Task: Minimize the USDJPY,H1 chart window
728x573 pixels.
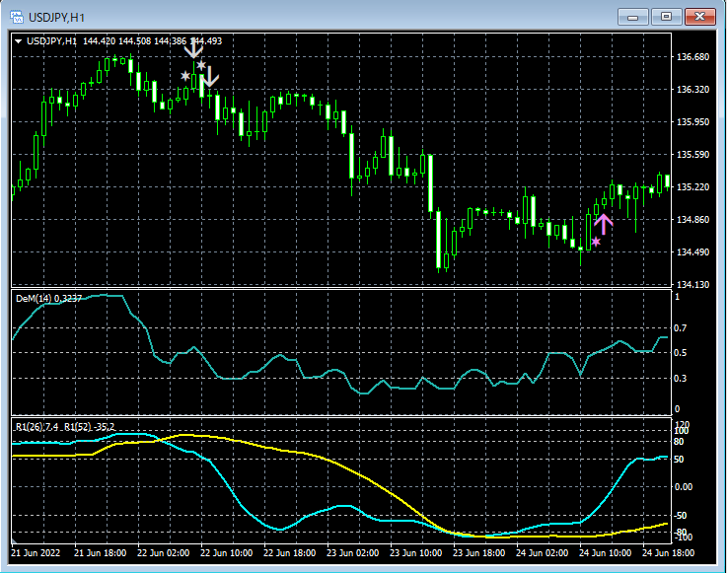Action: coord(634,16)
